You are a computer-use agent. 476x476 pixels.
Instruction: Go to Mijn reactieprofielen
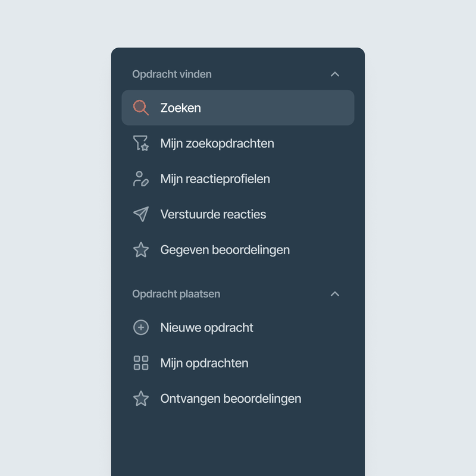(x=215, y=179)
